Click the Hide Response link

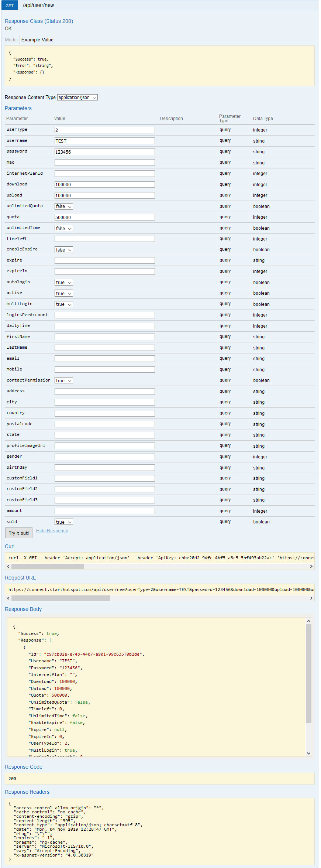point(52,531)
